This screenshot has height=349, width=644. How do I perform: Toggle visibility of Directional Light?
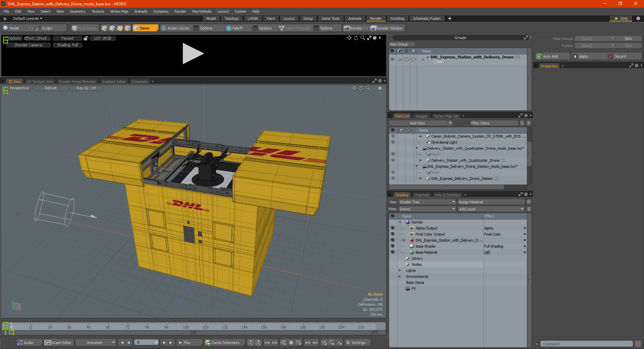point(393,142)
